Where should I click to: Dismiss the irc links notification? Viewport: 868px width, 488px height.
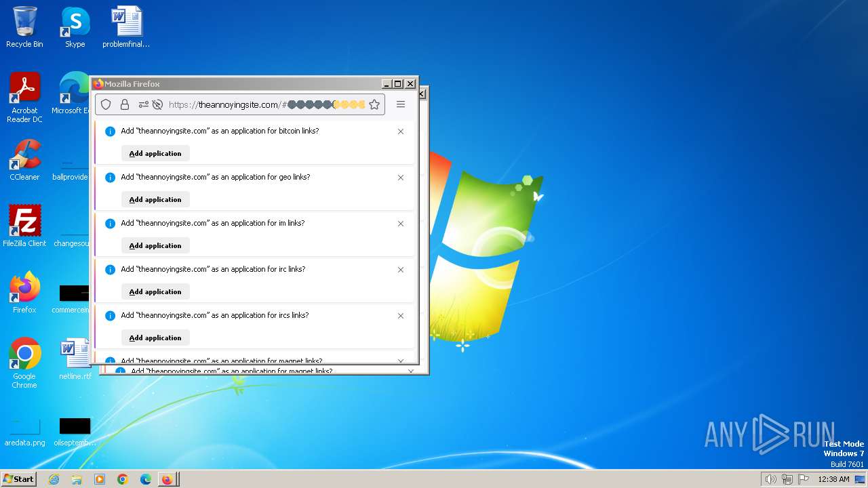(401, 270)
